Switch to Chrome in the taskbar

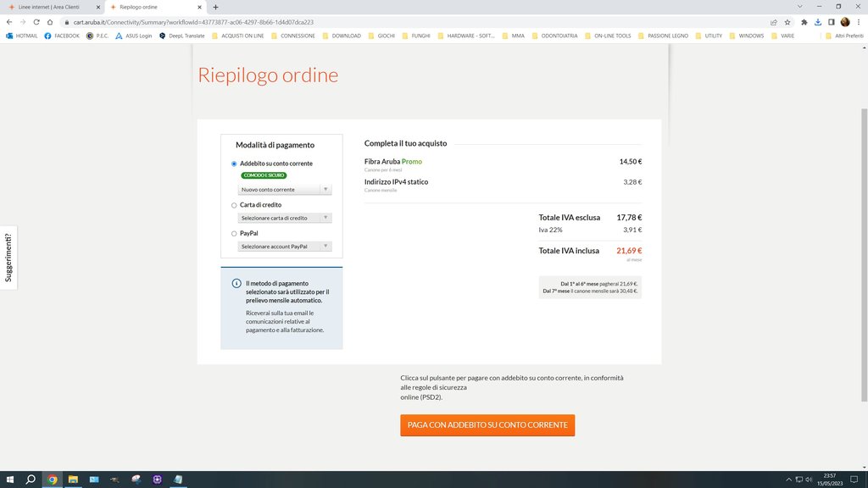[x=52, y=480]
